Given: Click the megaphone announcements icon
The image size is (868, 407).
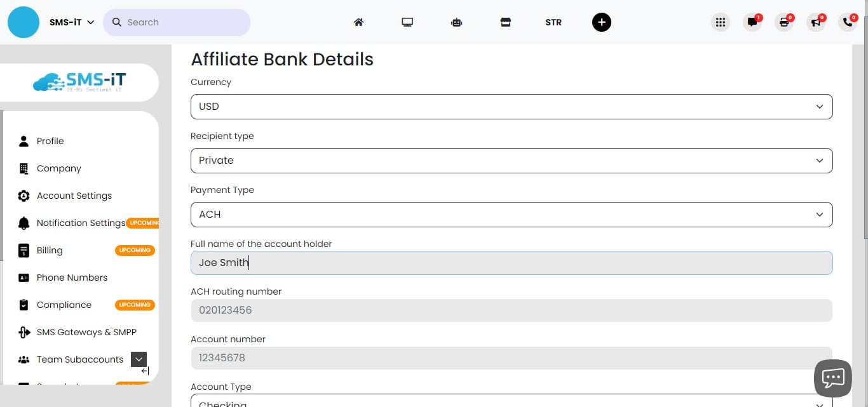Looking at the screenshot, I should [816, 22].
